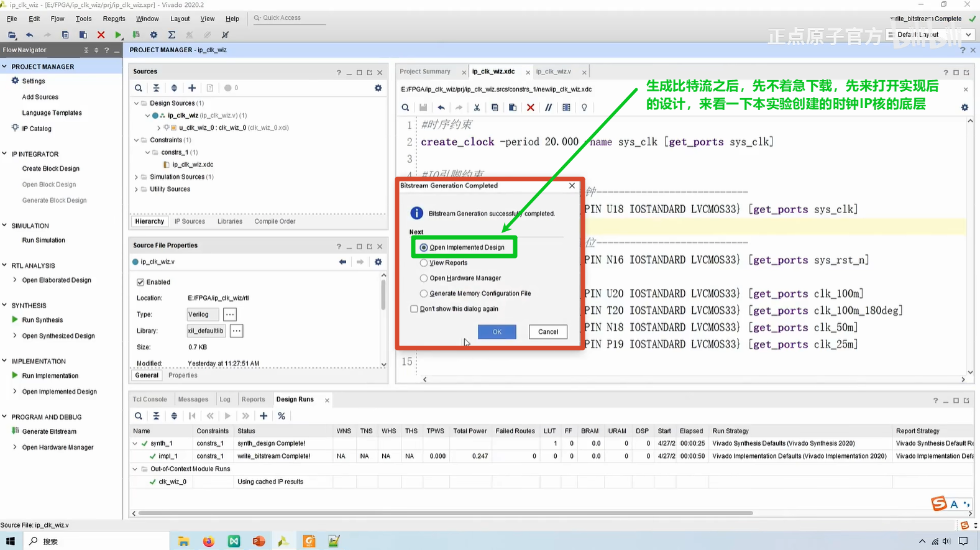Click Generate Bitstream icon in the main toolbar
This screenshot has height=550, width=980.
136,35
